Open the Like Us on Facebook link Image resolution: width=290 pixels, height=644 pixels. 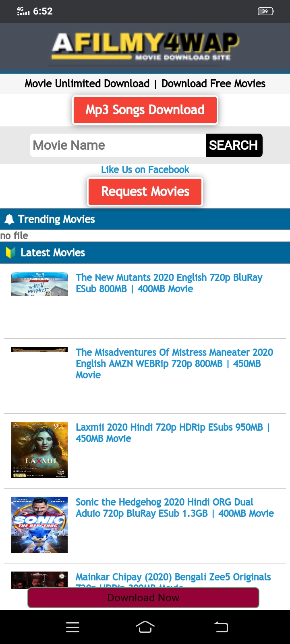tap(145, 169)
